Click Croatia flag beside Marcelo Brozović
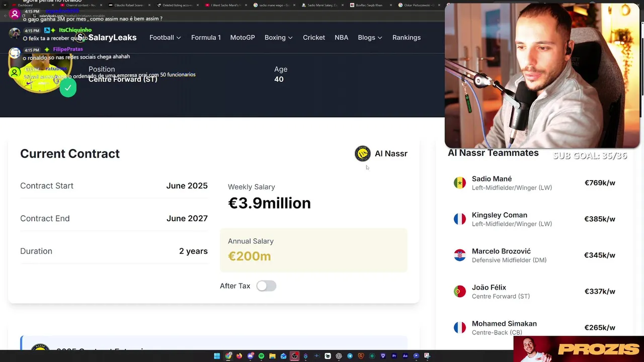Viewport: 644px width, 362px height. point(460,255)
